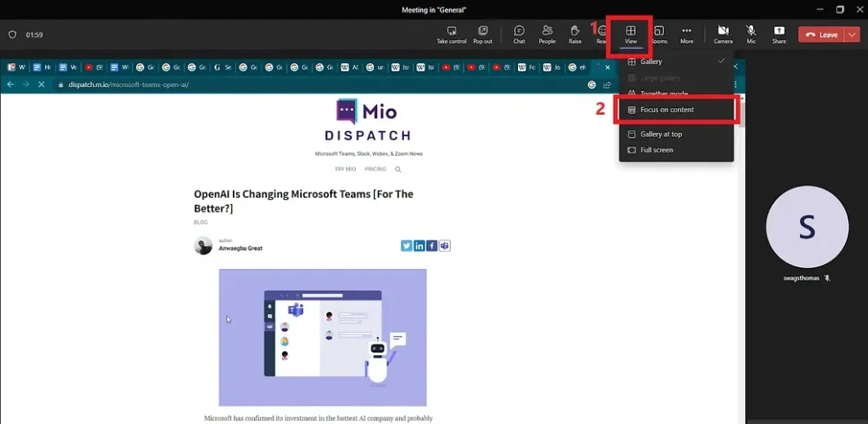Open the arrow next to Leave
868x424 pixels.
pos(852,34)
